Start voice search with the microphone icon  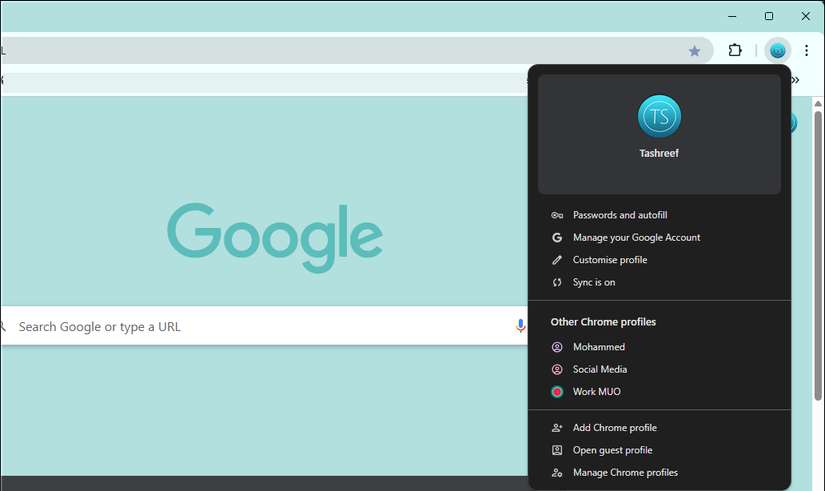(520, 326)
